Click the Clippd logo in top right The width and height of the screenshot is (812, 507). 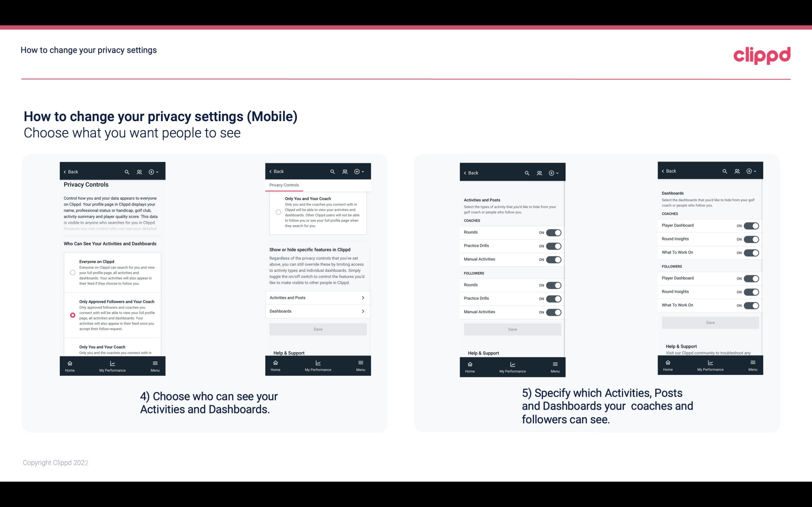click(762, 55)
